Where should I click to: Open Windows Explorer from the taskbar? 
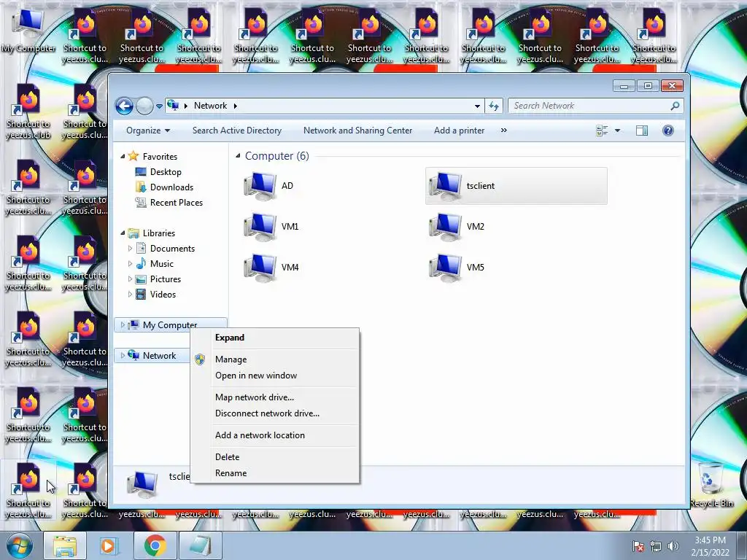click(x=65, y=545)
